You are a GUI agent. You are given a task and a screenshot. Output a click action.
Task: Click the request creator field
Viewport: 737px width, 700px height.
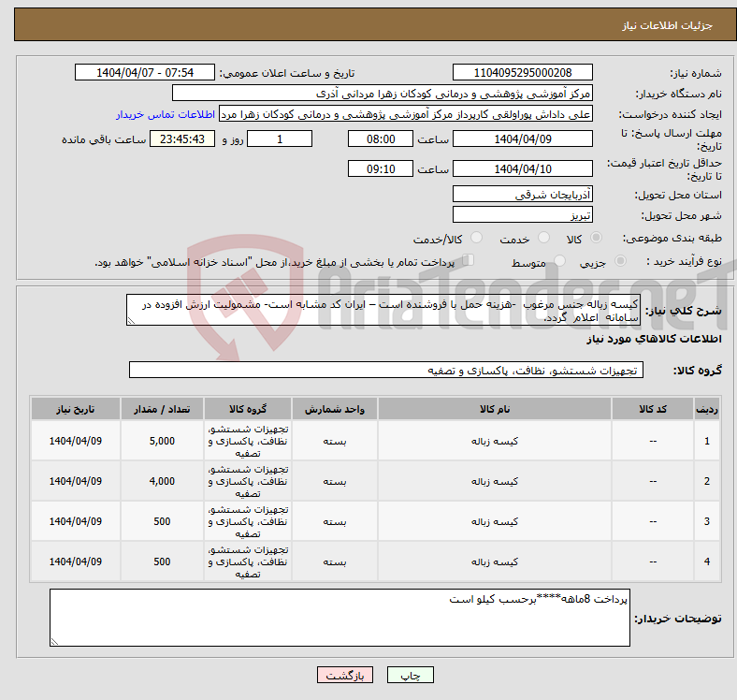[406, 114]
